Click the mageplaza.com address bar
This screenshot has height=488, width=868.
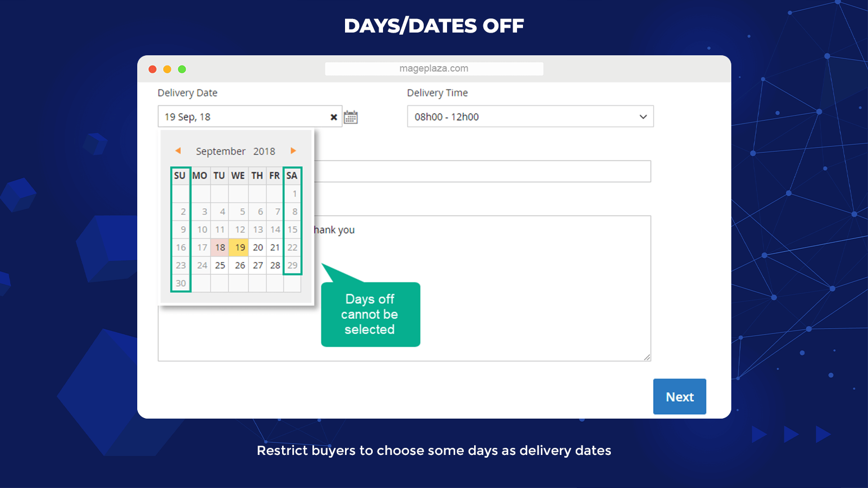click(434, 68)
